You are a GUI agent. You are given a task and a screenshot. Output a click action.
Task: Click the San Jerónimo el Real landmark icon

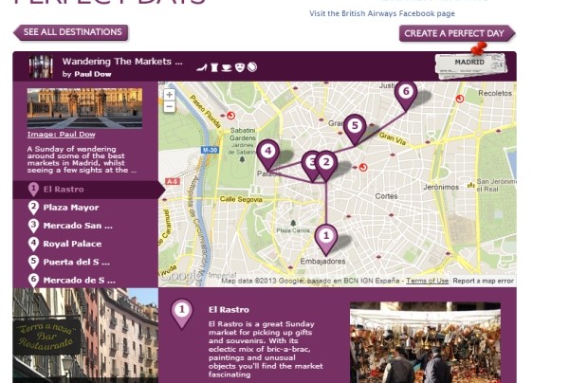click(x=470, y=185)
